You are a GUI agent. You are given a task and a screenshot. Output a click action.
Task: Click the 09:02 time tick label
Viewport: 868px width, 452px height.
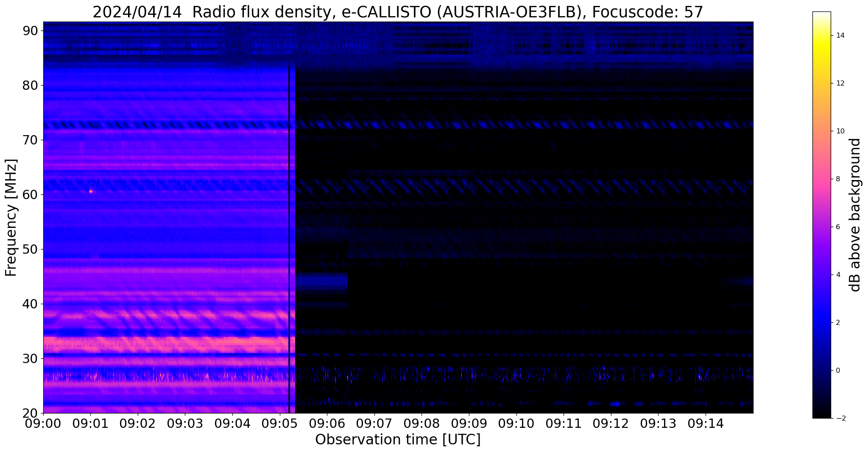(x=138, y=423)
